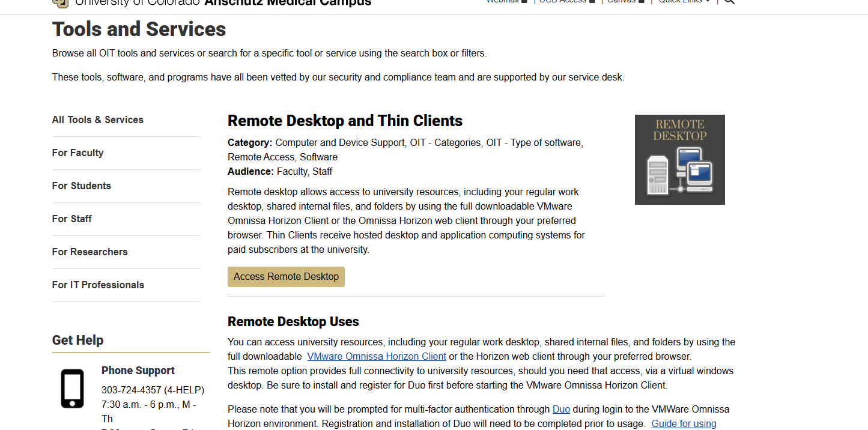Click the Access Remote Desktop button

point(286,277)
